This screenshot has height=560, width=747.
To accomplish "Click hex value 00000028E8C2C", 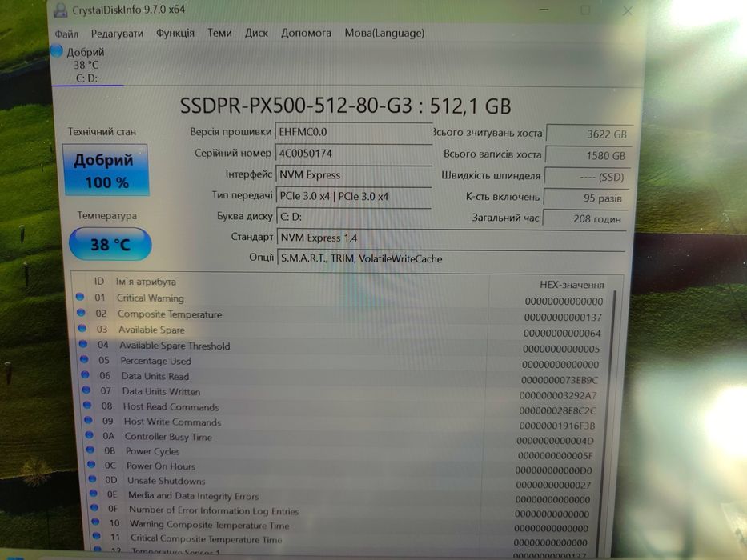I will pyautogui.click(x=557, y=410).
